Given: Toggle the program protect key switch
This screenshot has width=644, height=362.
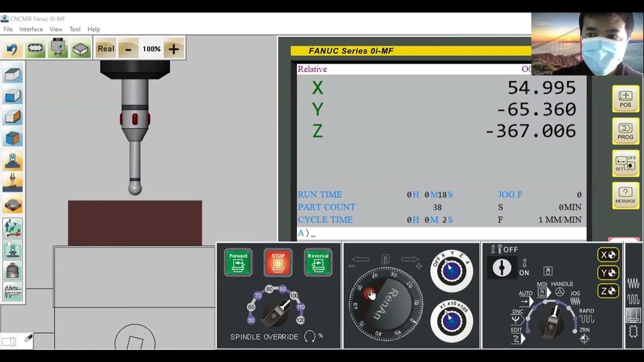Looking at the screenshot, I should pos(502,268).
